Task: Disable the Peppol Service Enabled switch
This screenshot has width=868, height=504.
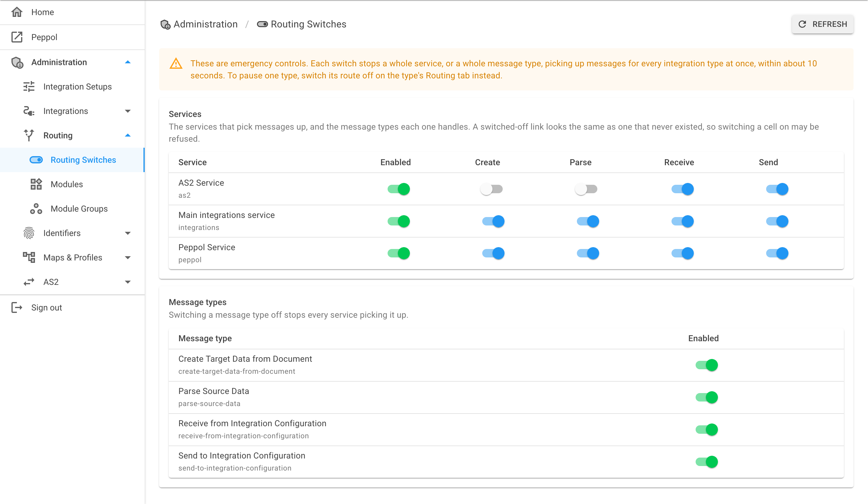Action: (398, 253)
